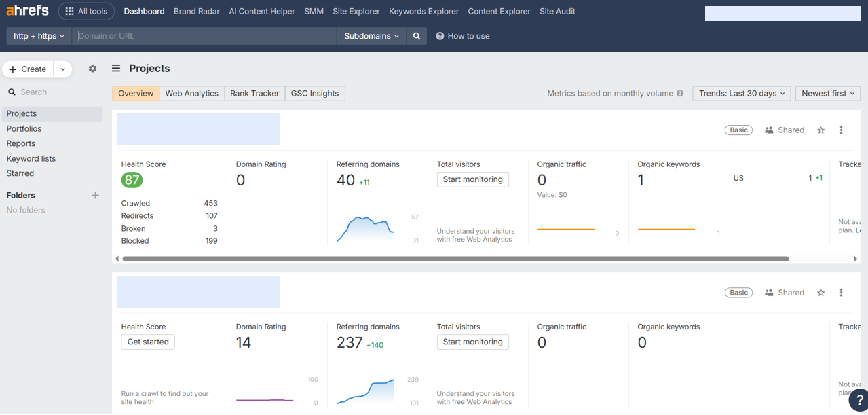
Task: Open Brand Radar
Action: click(x=197, y=11)
